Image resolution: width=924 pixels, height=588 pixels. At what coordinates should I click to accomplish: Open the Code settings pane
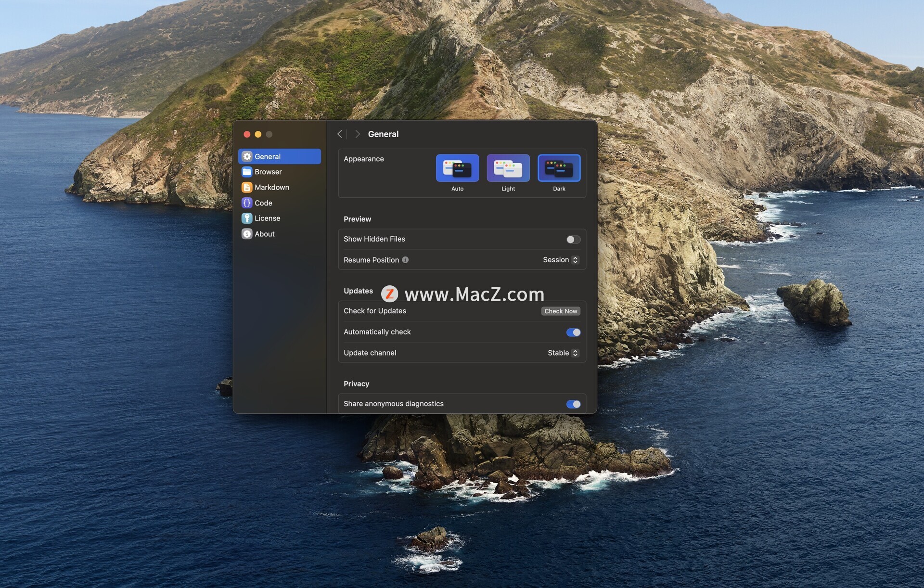(280, 203)
